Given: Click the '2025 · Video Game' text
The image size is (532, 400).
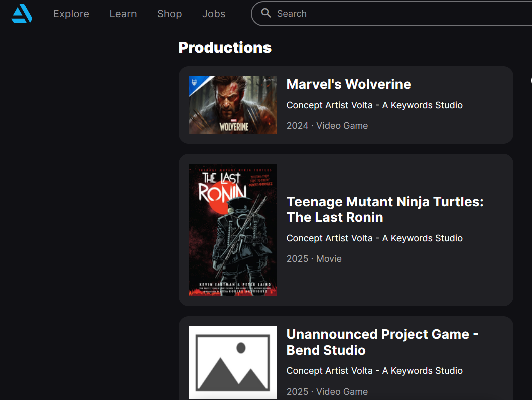Looking at the screenshot, I should [327, 392].
